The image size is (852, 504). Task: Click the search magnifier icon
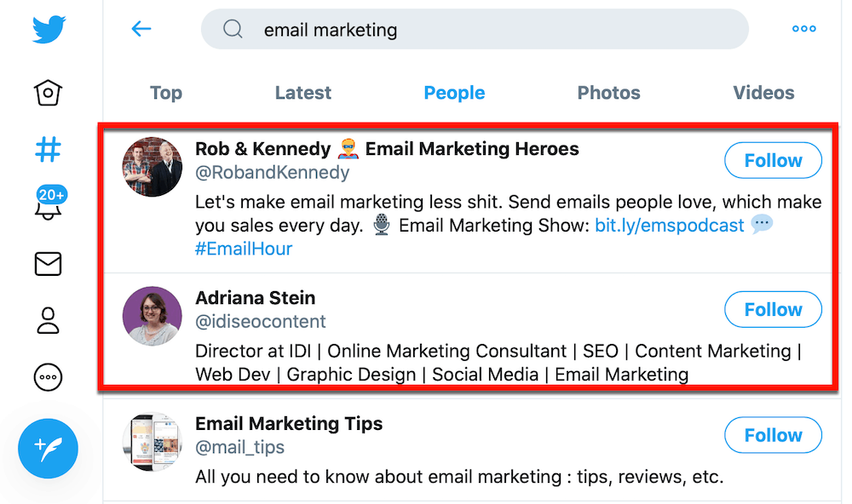pos(233,30)
